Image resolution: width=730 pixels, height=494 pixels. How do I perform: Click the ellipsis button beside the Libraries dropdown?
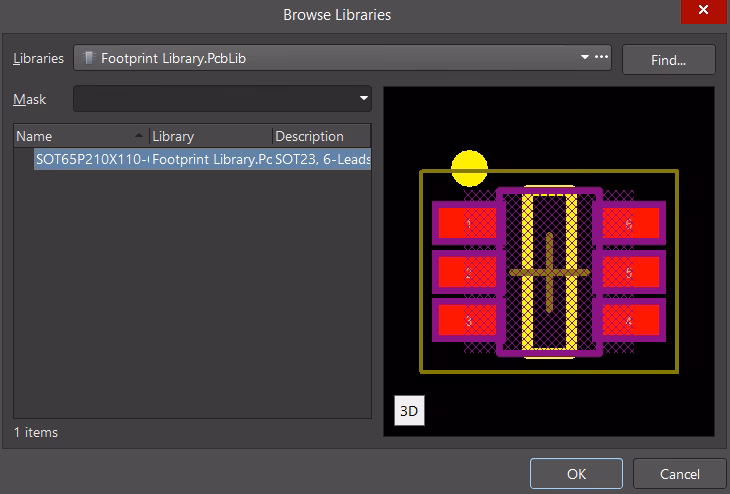click(x=601, y=58)
